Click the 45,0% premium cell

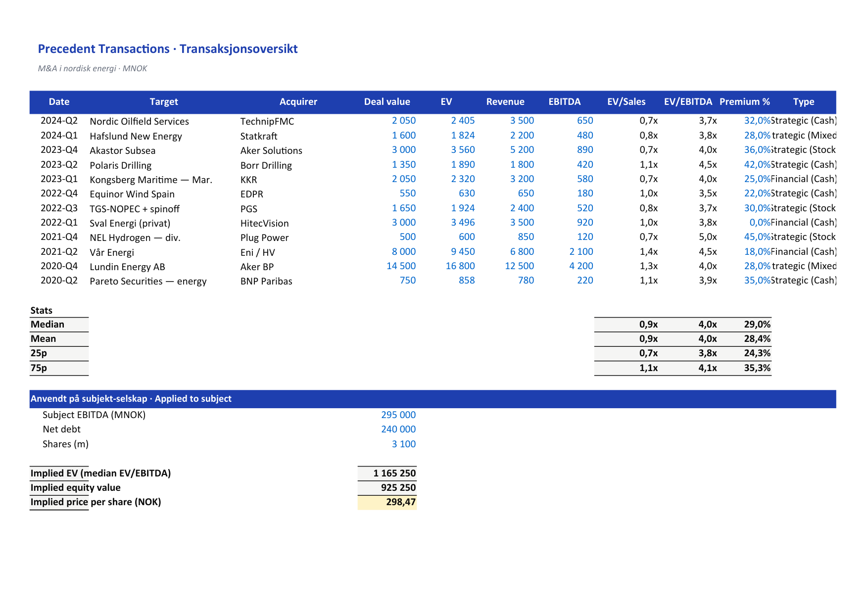tap(758, 236)
